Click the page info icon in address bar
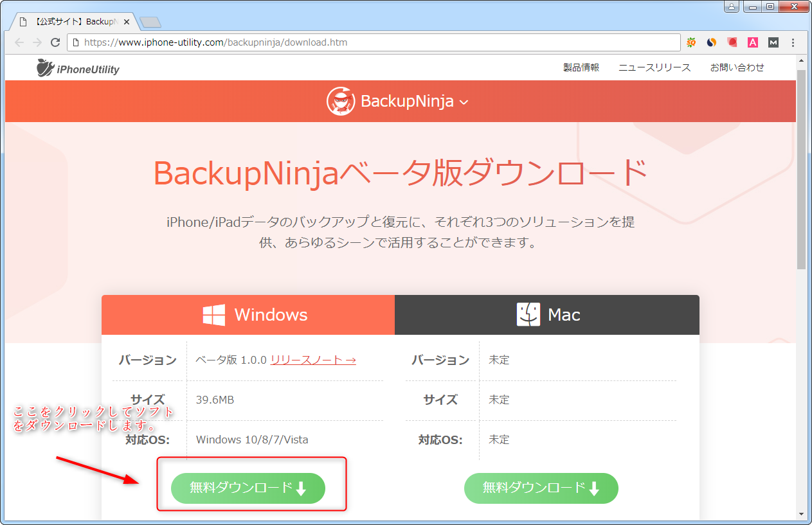Image resolution: width=812 pixels, height=525 pixels. point(76,42)
